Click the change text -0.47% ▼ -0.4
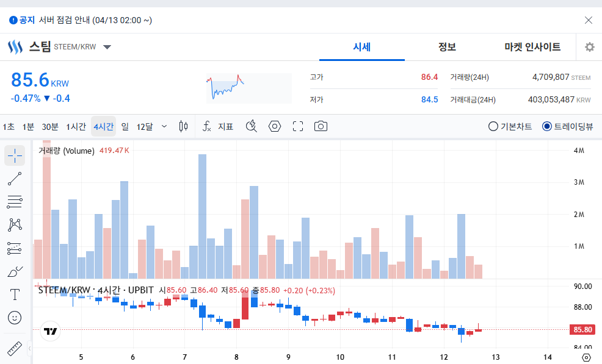Screen dimensions: 602x364 coord(40,99)
